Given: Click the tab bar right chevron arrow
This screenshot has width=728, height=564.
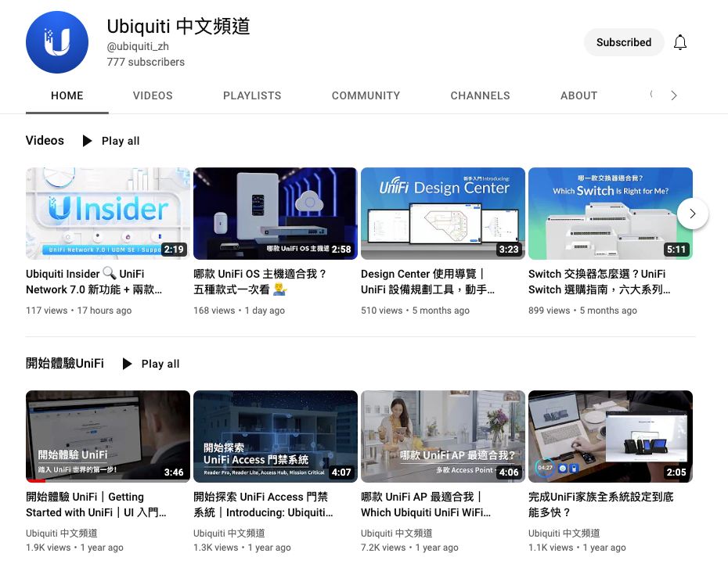Looking at the screenshot, I should 674,95.
